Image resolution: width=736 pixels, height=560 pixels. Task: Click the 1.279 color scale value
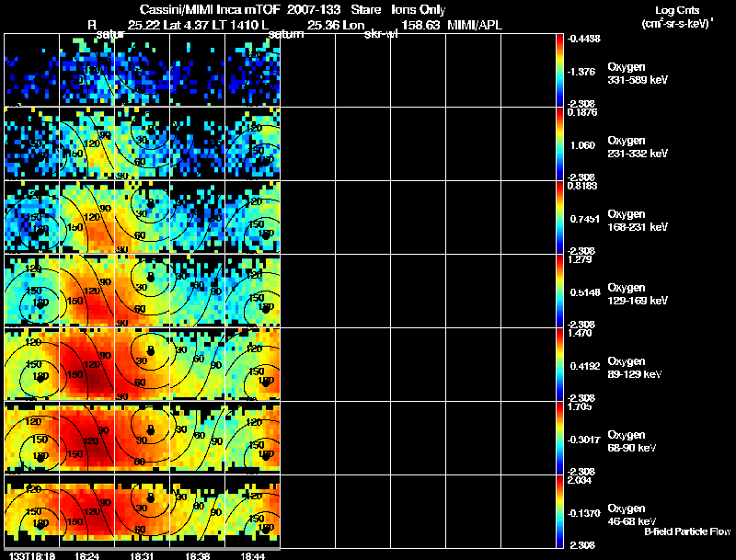coord(580,260)
